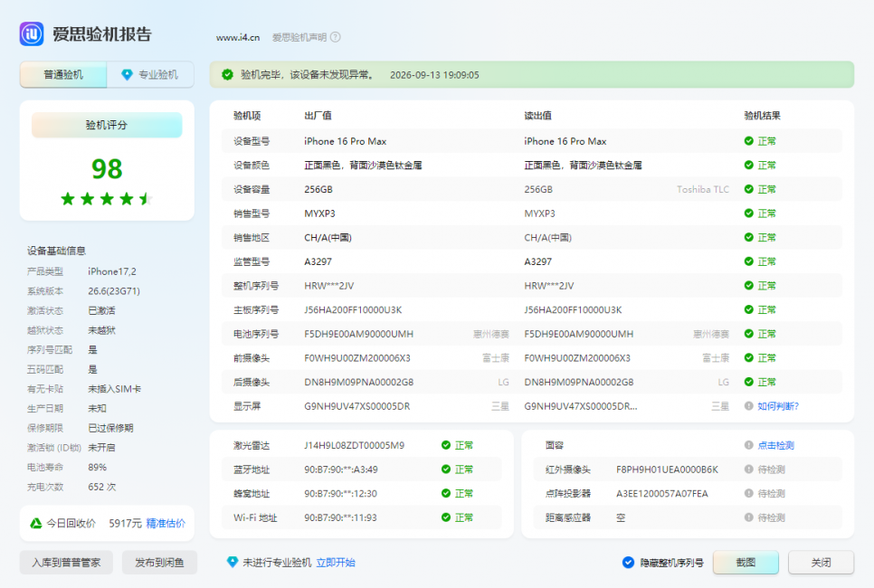Image resolution: width=874 pixels, height=588 pixels.
Task: Click green check icon in 后摄像头 row
Action: point(749,382)
